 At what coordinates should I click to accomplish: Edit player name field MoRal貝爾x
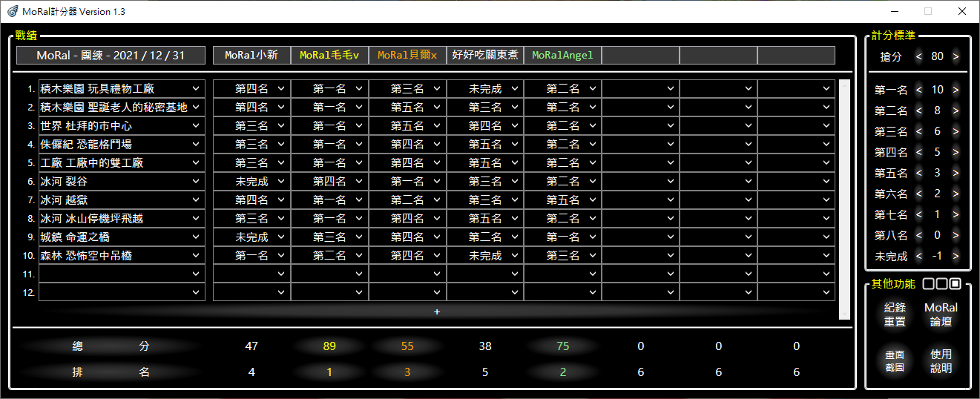coord(407,56)
